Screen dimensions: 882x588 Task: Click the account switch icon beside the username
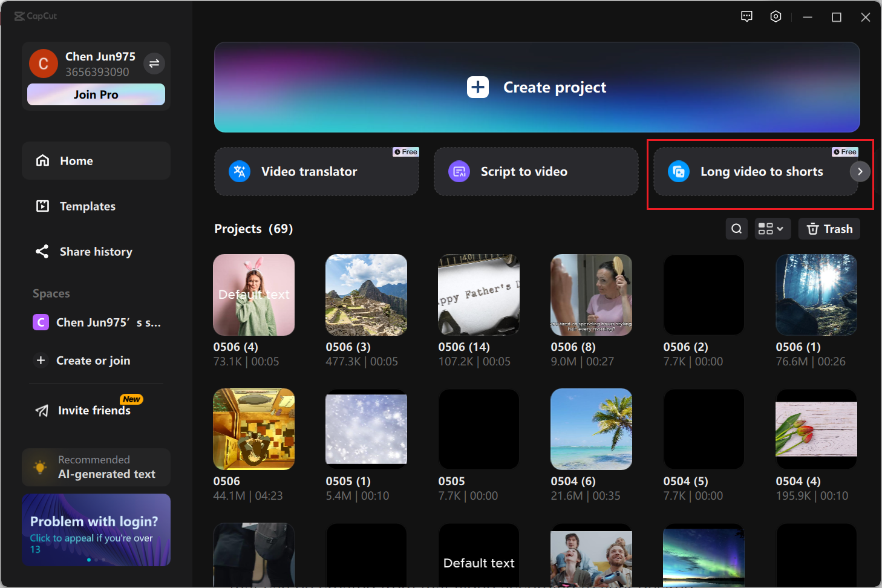click(x=154, y=63)
